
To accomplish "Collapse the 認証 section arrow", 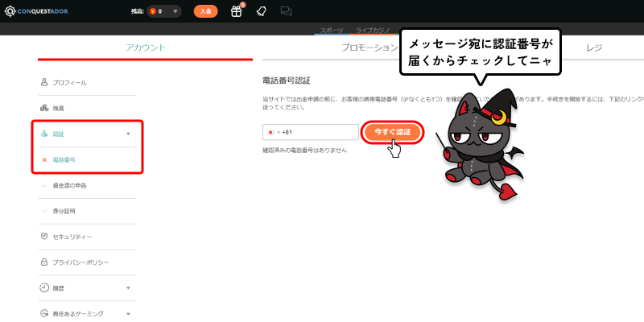I will pyautogui.click(x=128, y=134).
